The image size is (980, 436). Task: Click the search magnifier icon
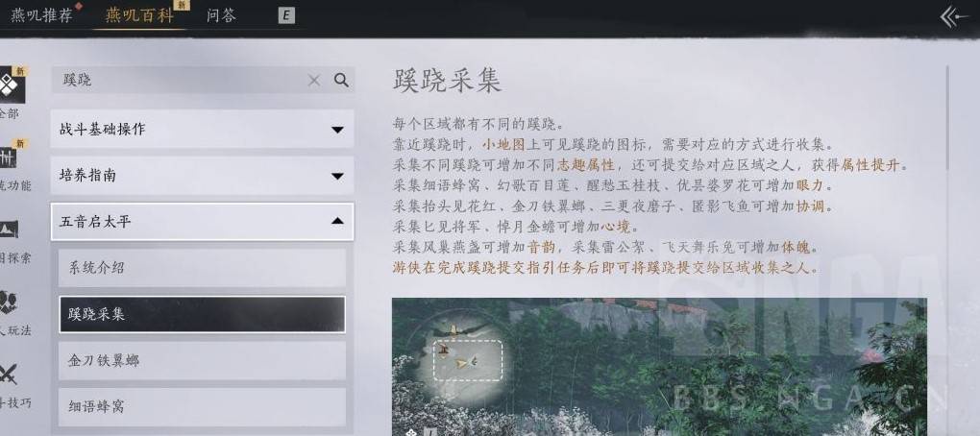(341, 80)
